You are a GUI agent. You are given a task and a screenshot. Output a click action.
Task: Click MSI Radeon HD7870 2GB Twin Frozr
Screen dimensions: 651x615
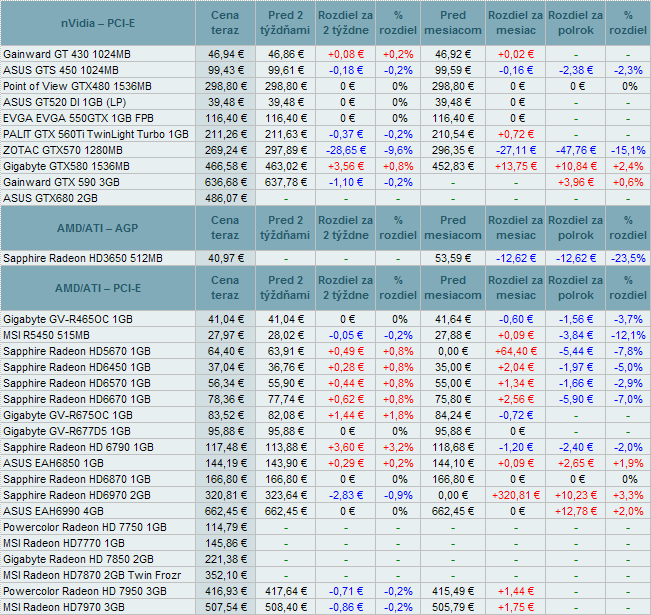(92, 575)
